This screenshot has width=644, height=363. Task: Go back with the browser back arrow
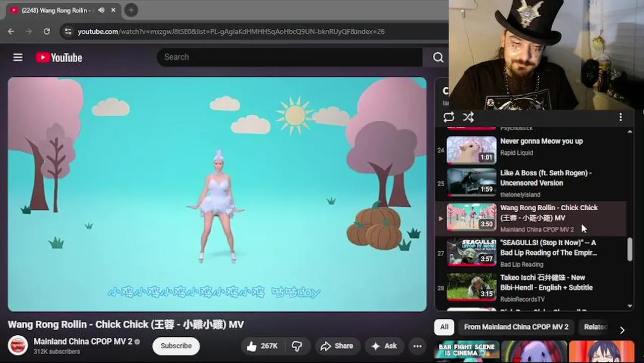tap(11, 31)
